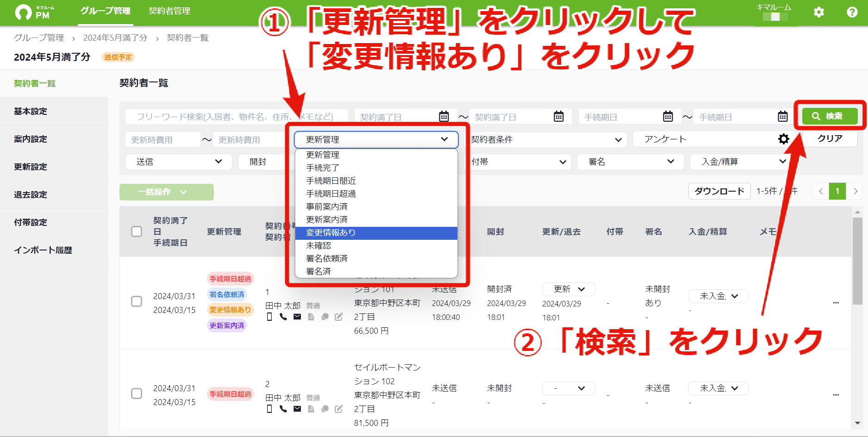This screenshot has width=868, height=437.
Task: Click document icon in row 2
Action: (x=311, y=409)
